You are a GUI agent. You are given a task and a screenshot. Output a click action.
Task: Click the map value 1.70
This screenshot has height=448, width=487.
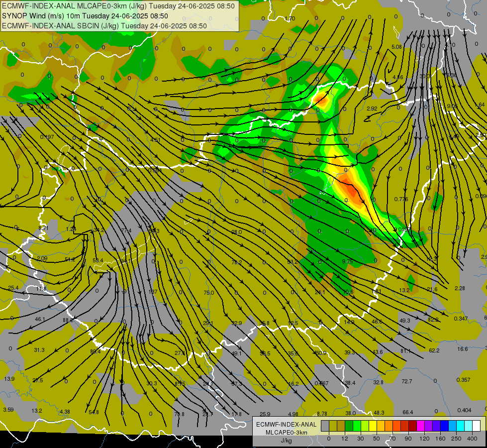click(x=290, y=18)
